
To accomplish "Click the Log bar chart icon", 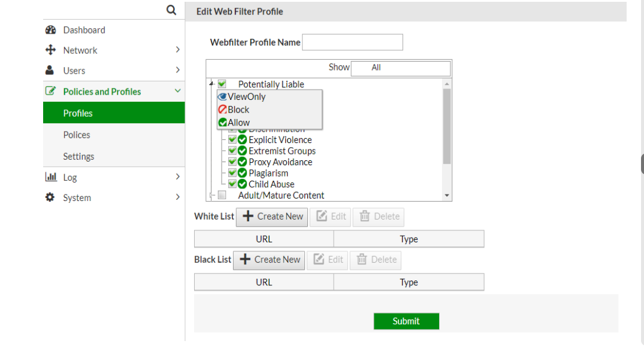I will (x=51, y=177).
